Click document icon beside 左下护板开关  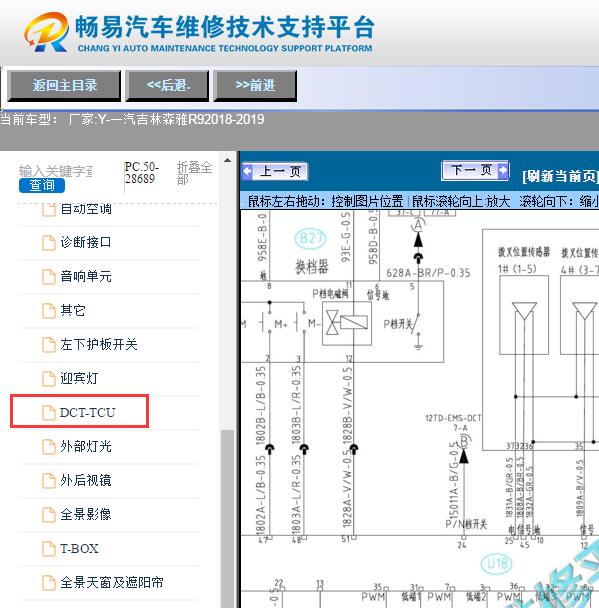coord(49,345)
